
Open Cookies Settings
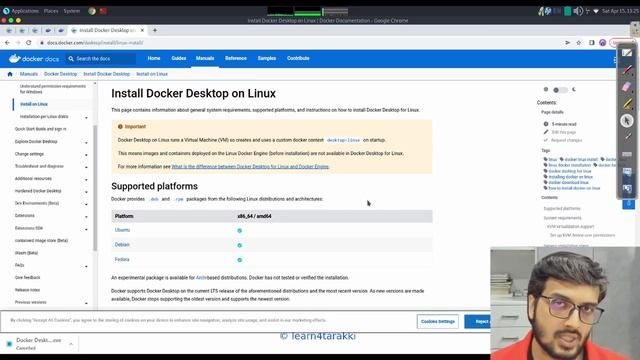pos(438,322)
